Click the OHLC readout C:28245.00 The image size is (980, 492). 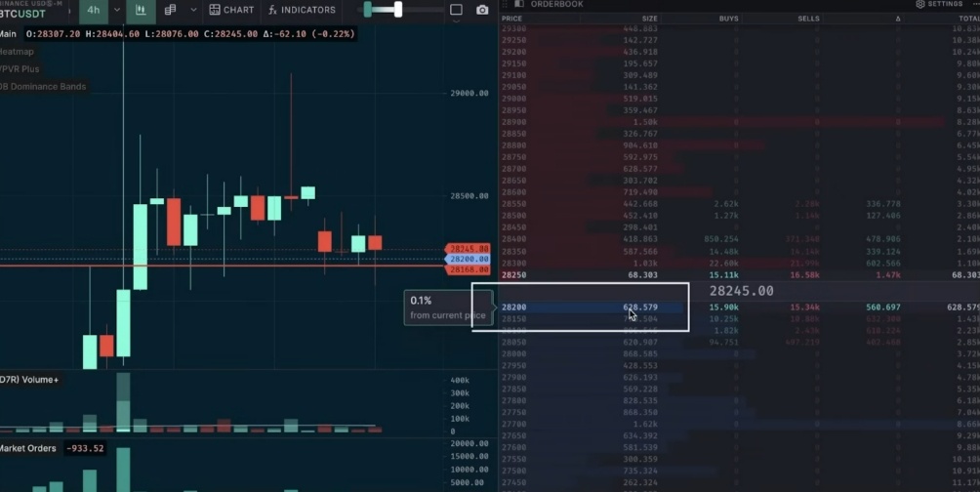[x=230, y=34]
